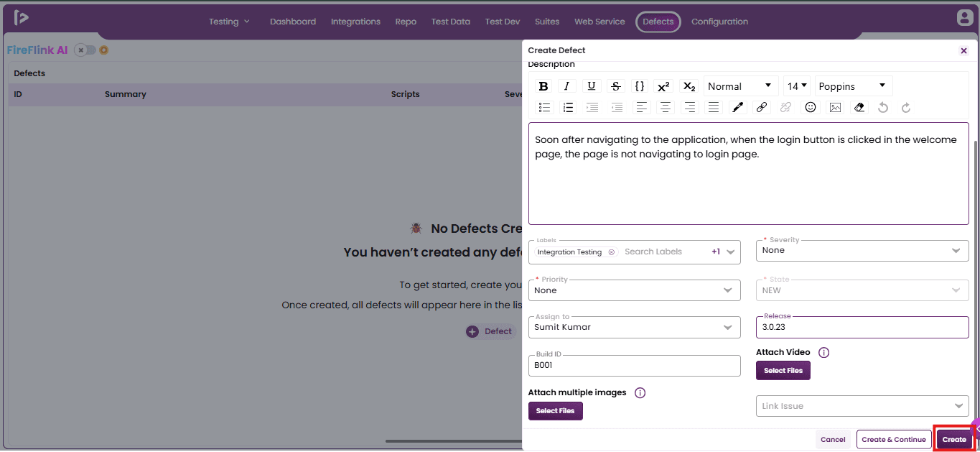Viewport: 980px width, 452px height.
Task: Clear formatting with the eraser icon
Action: pos(859,107)
